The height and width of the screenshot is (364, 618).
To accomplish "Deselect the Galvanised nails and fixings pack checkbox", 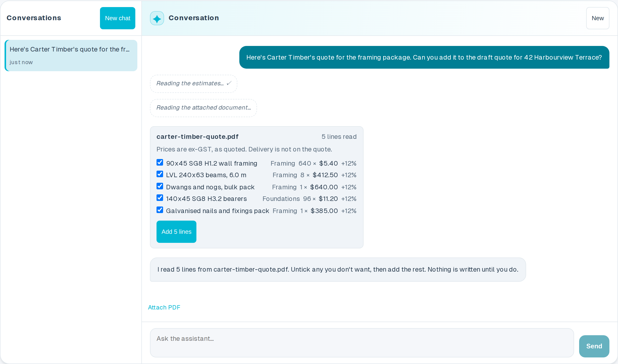I will [x=160, y=210].
